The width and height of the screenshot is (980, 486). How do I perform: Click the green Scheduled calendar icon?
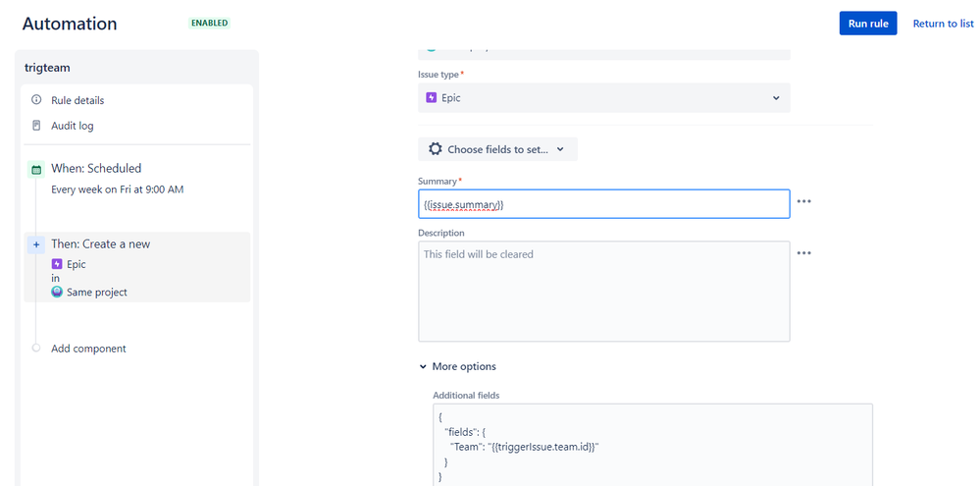(36, 169)
